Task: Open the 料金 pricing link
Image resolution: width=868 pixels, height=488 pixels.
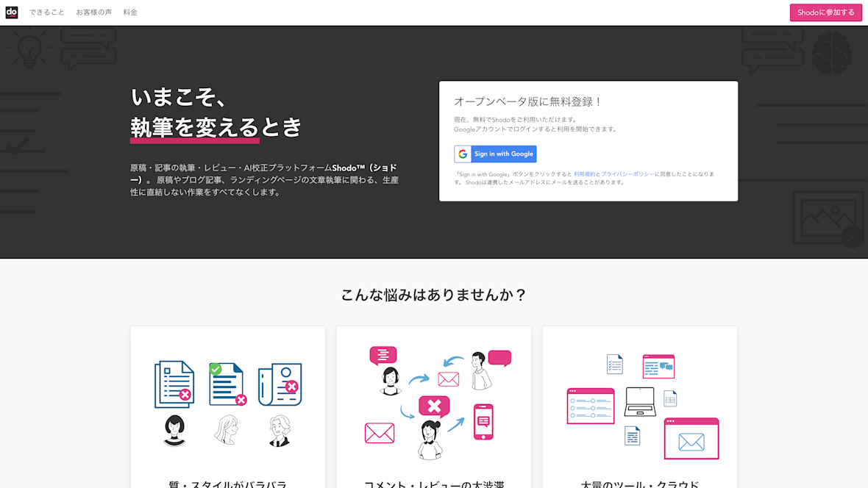Action: tap(130, 12)
